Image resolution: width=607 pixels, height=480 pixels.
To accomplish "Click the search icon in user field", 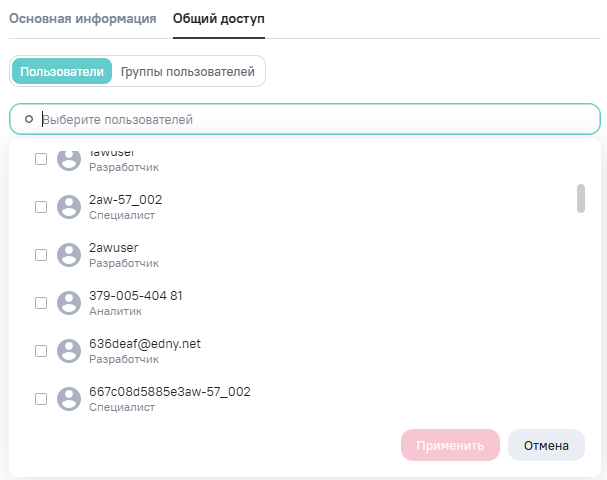I will (x=29, y=120).
